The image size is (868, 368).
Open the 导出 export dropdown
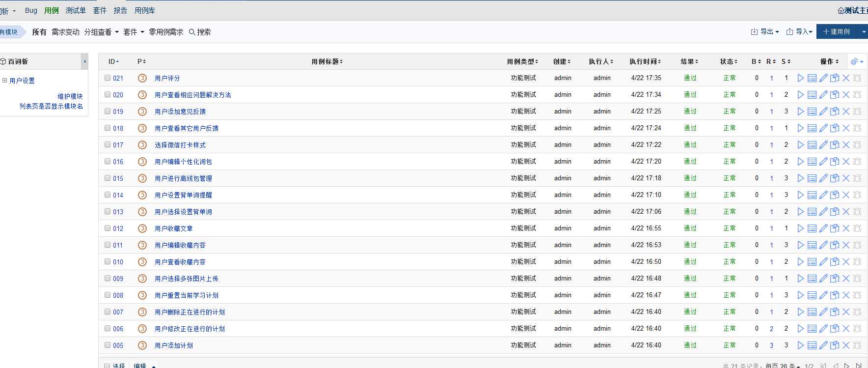(x=765, y=31)
